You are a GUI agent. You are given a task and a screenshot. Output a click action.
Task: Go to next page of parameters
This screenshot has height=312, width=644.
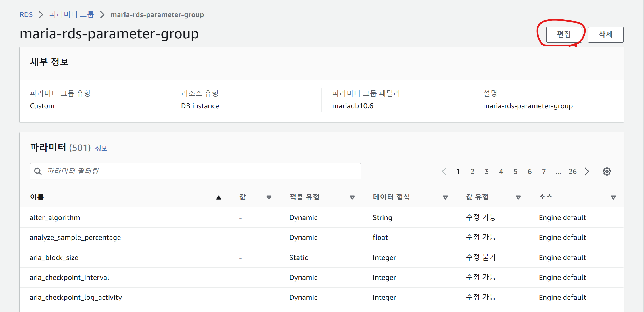587,171
